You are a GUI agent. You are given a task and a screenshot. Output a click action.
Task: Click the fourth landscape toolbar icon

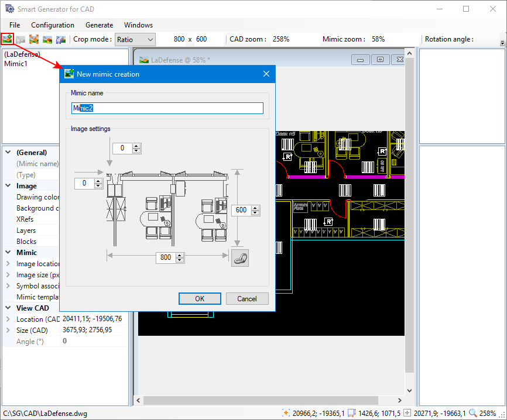[x=47, y=40]
